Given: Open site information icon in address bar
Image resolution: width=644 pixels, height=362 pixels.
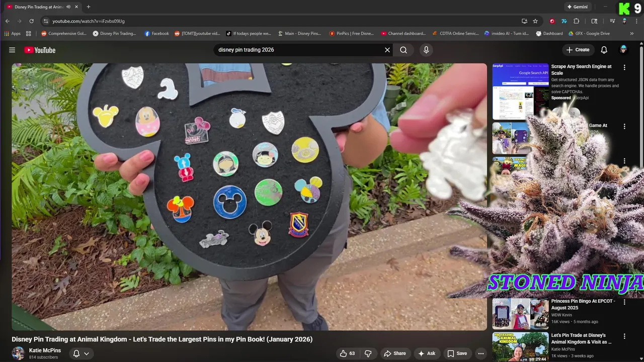Looking at the screenshot, I should point(46,21).
